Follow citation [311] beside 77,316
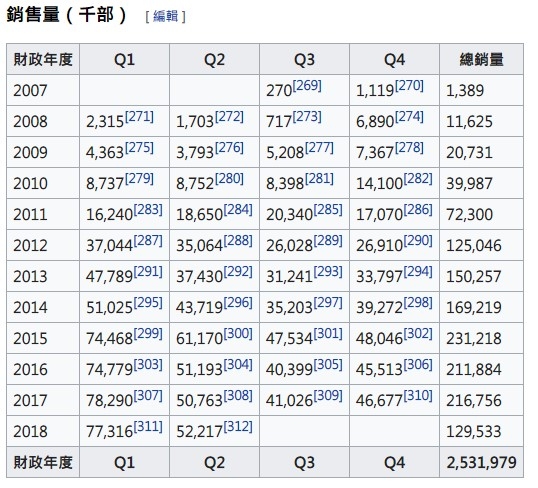538x488 pixels. pos(148,427)
